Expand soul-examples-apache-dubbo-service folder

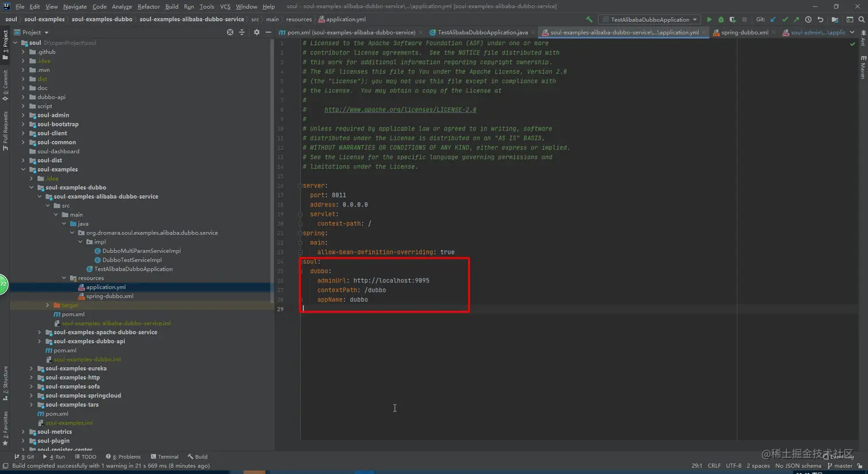(40, 332)
